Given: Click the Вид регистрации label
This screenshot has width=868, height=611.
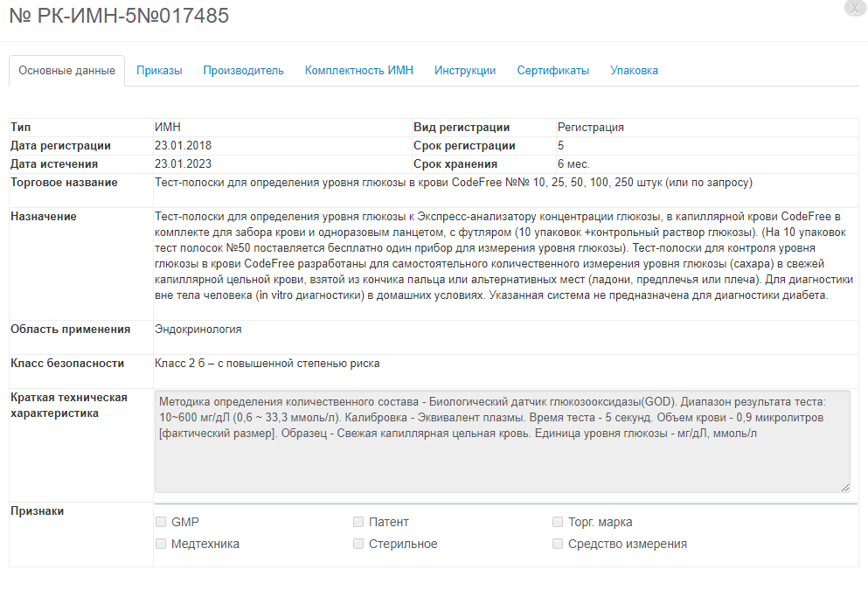Looking at the screenshot, I should click(462, 128).
